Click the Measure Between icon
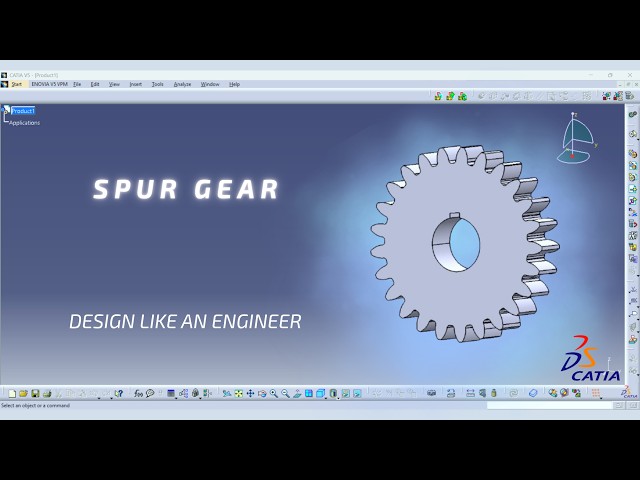The image size is (640, 480). [471, 393]
